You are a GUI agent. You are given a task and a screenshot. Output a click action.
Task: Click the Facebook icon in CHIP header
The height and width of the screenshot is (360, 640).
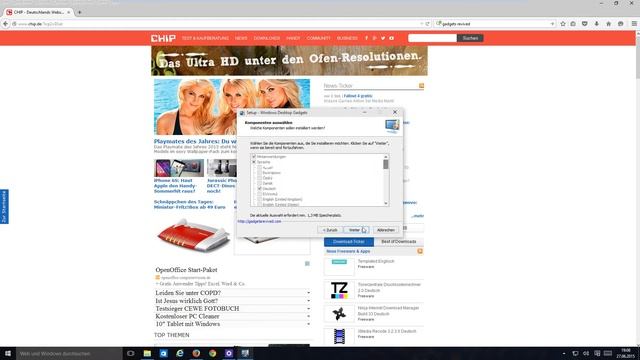(366, 38)
